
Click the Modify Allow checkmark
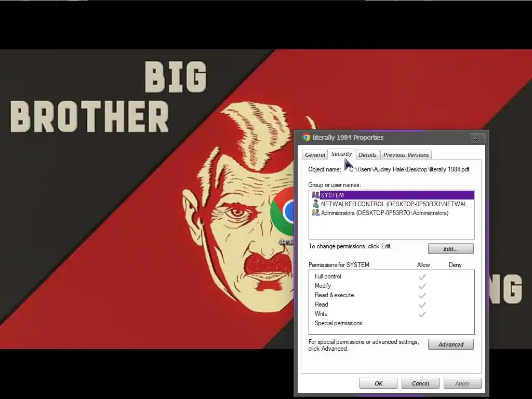(x=422, y=286)
